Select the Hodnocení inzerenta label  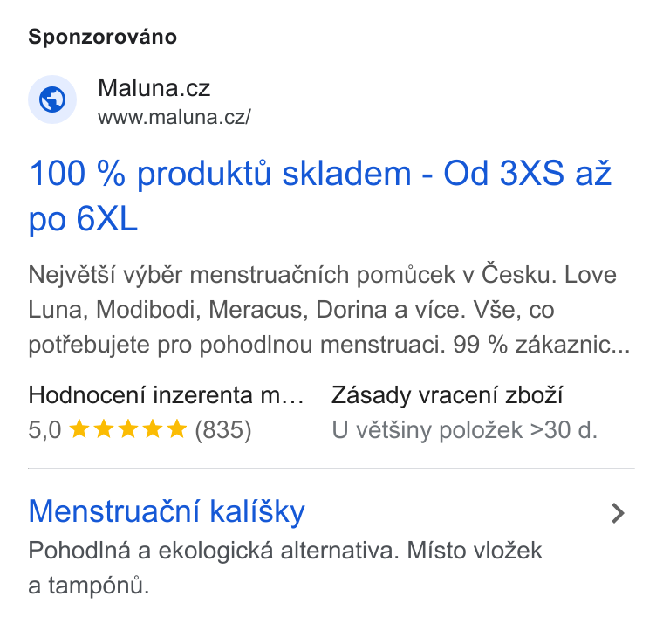[x=166, y=395]
